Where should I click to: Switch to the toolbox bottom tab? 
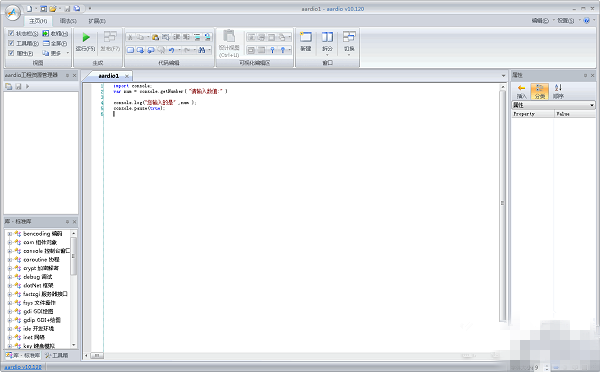click(x=57, y=356)
